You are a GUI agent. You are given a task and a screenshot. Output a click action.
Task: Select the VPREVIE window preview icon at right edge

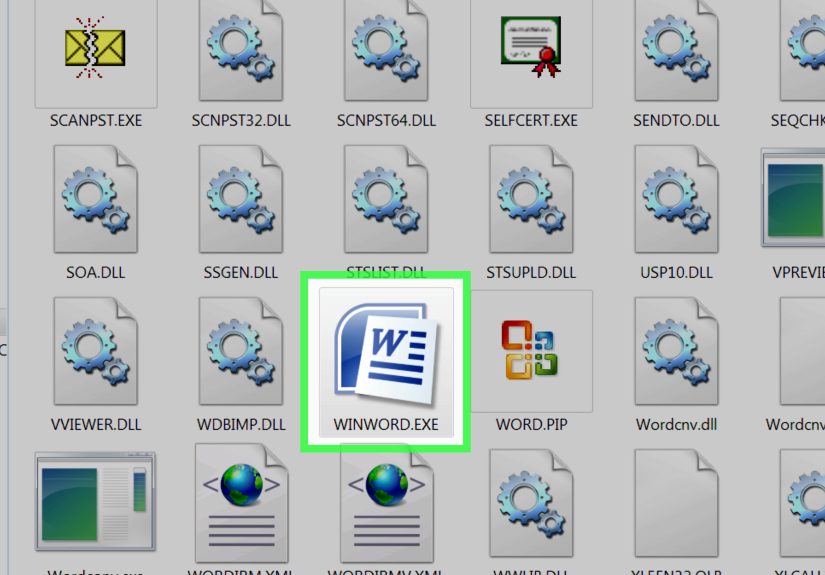point(793,198)
